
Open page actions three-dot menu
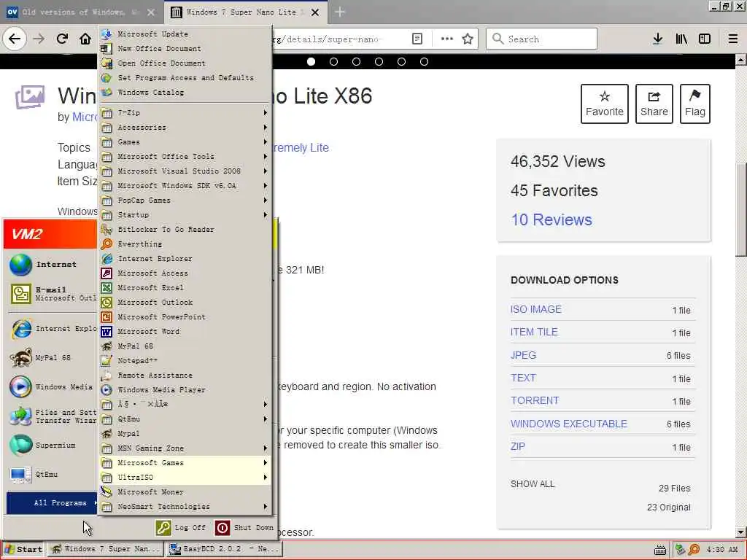click(447, 39)
